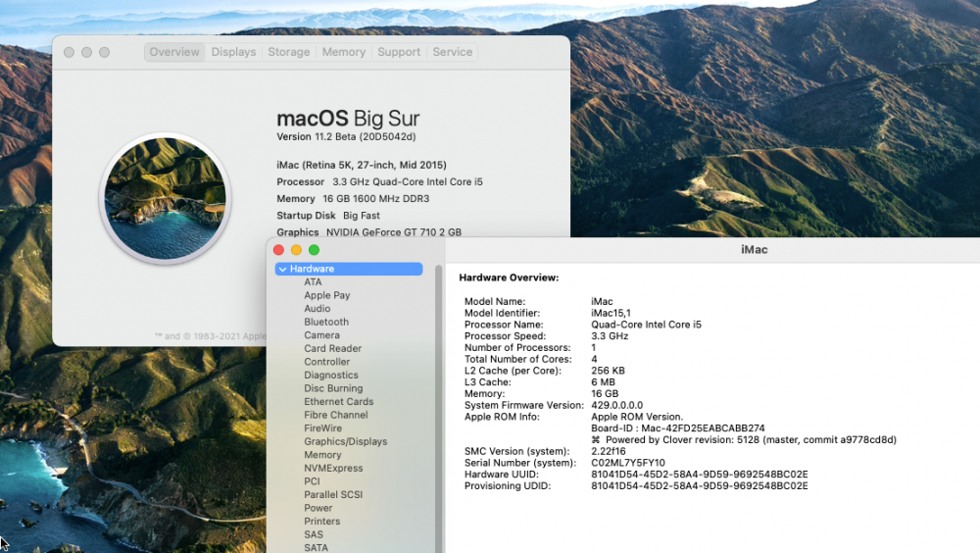Screen dimensions: 980x553
Task: Select Parallel SCSI in the sidebar
Action: (x=333, y=495)
